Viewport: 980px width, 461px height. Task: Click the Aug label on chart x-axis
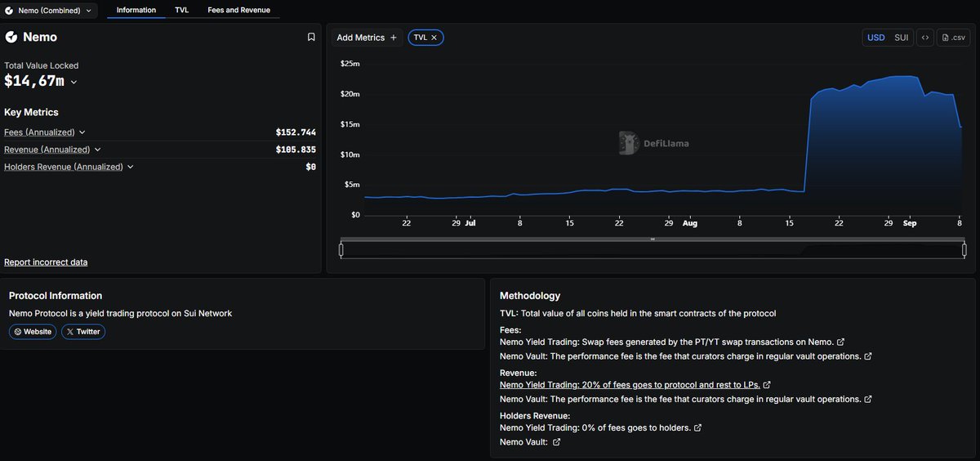[x=690, y=222]
